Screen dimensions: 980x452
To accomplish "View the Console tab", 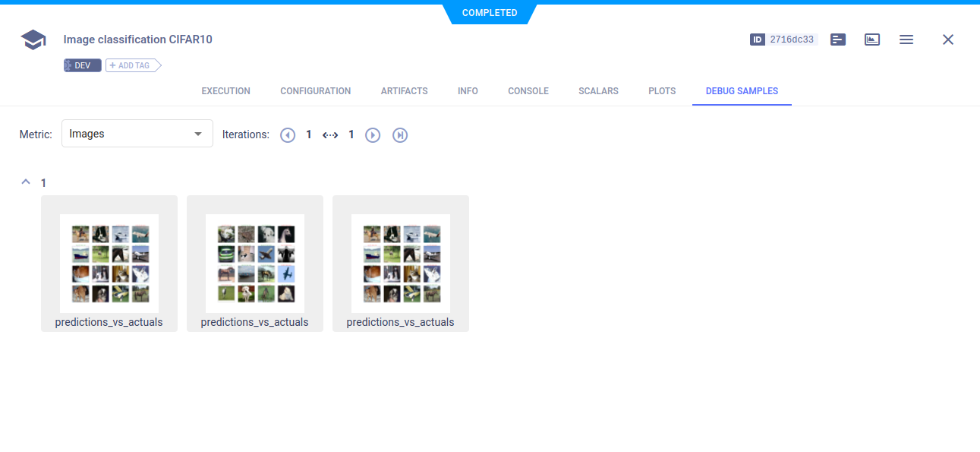I will pyautogui.click(x=528, y=91).
